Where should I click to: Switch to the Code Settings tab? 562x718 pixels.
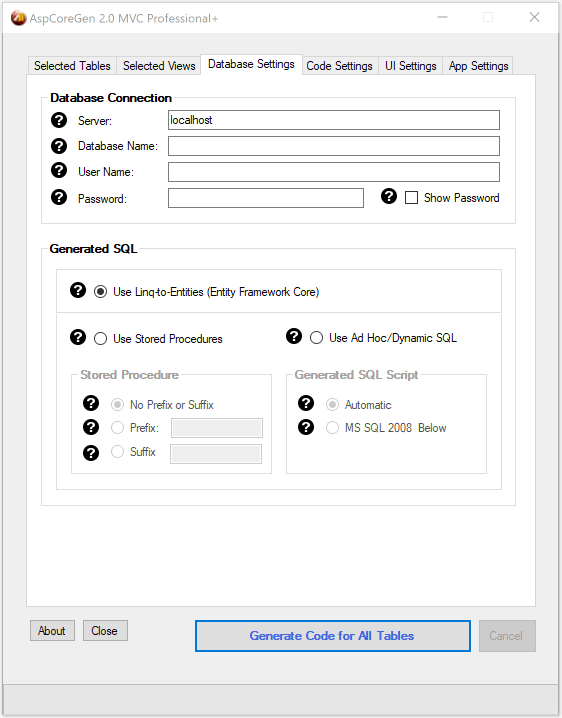click(x=339, y=66)
